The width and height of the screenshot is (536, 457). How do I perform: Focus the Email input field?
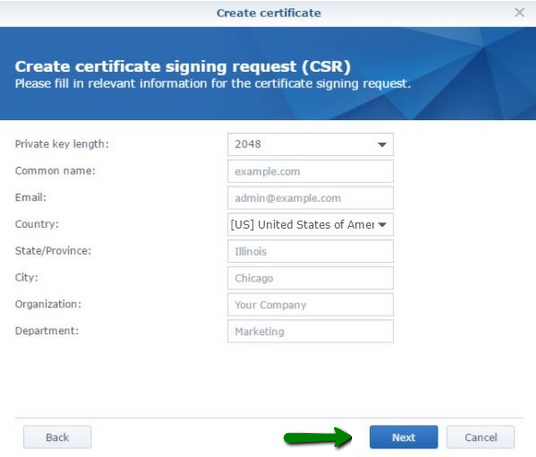(x=310, y=198)
